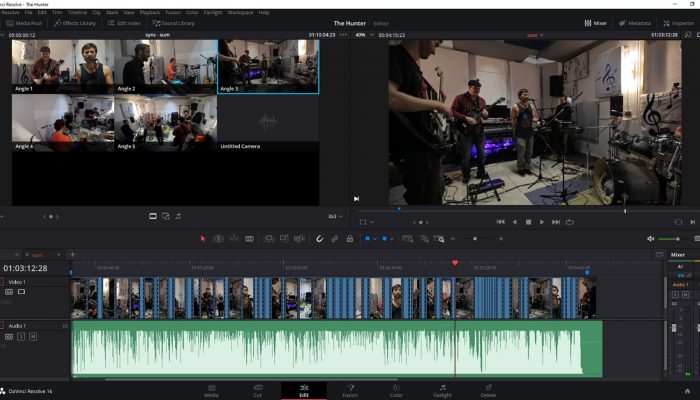Click the Replace Clip toolbar icon
The image size is (700, 400).
[299, 239]
